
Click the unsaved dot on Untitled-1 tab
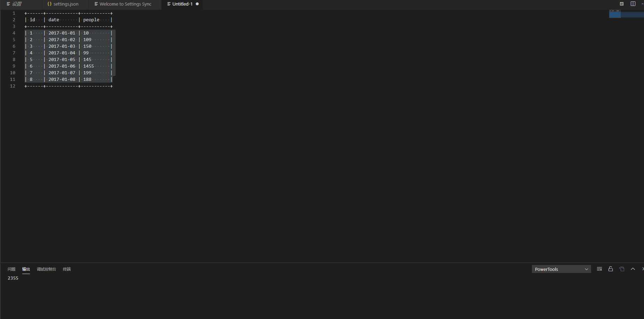tap(197, 4)
